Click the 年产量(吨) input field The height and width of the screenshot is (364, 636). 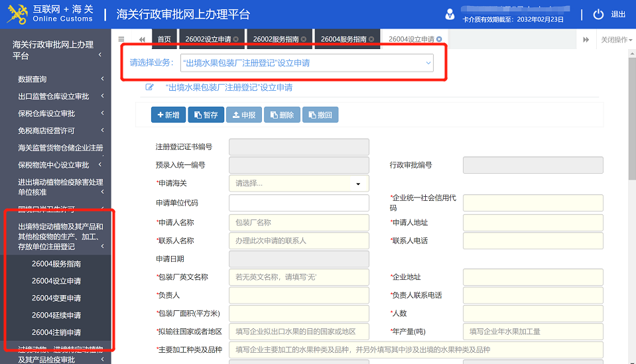533,332
